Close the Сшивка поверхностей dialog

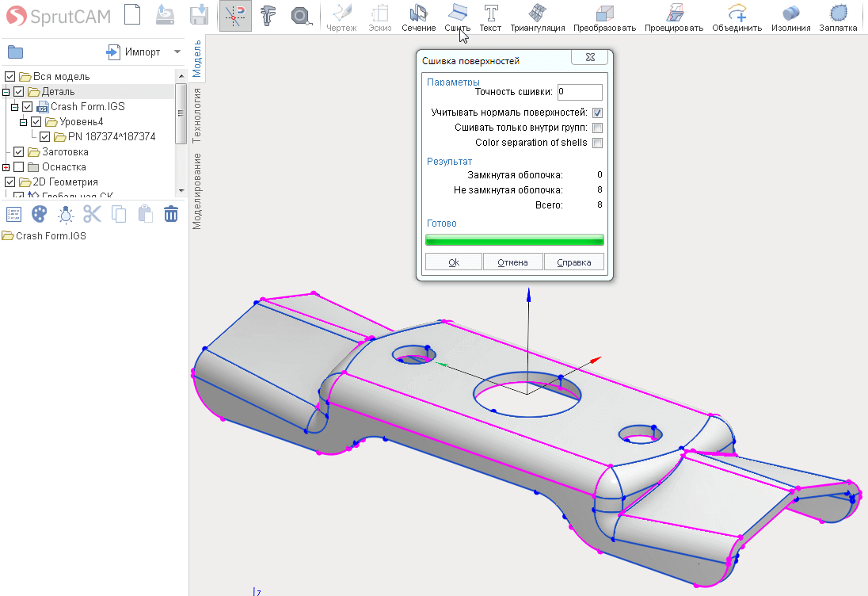tap(590, 57)
